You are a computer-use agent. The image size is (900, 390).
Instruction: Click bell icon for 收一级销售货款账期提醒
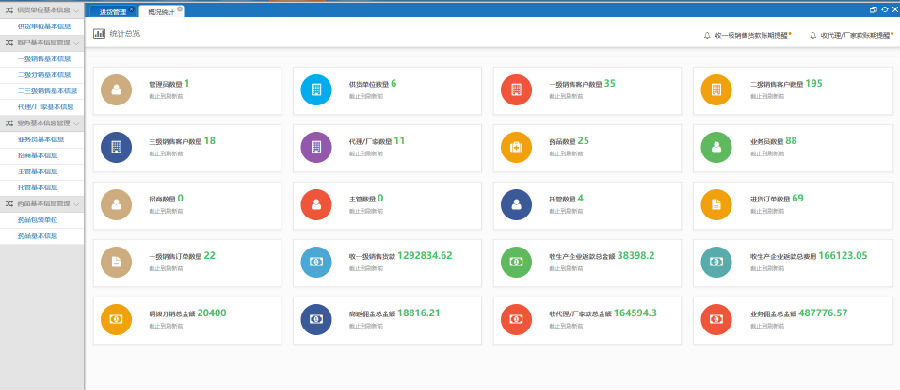[707, 36]
